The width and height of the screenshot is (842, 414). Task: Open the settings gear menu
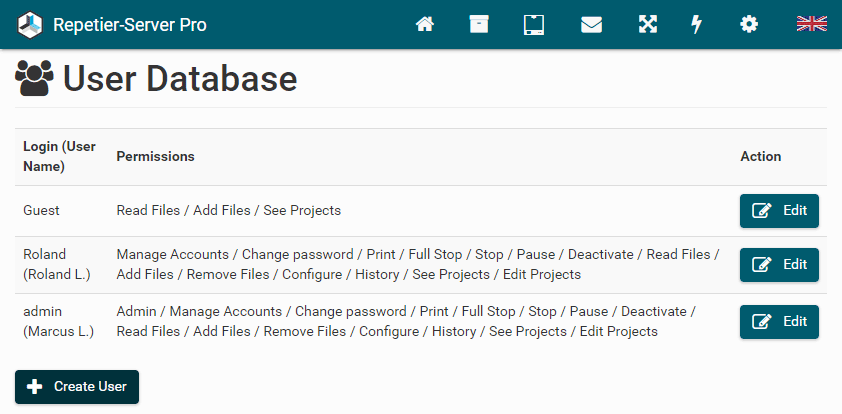[x=749, y=24]
